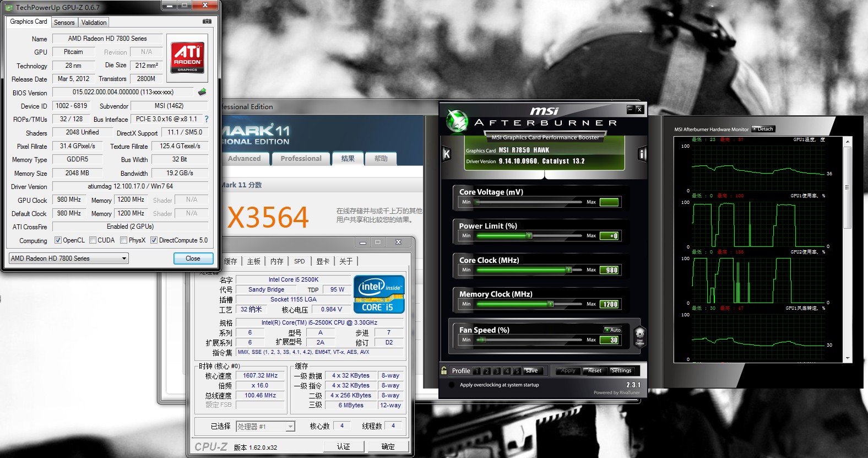Click the Afterburner Apply button

click(568, 370)
